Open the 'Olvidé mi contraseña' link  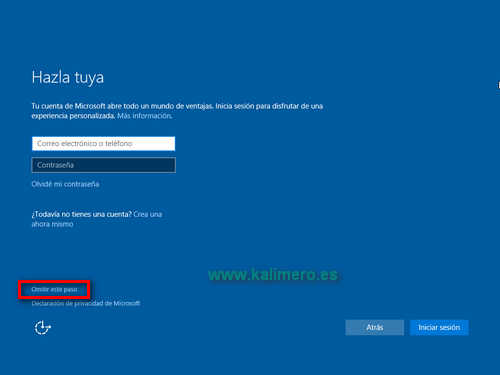pyautogui.click(x=65, y=184)
